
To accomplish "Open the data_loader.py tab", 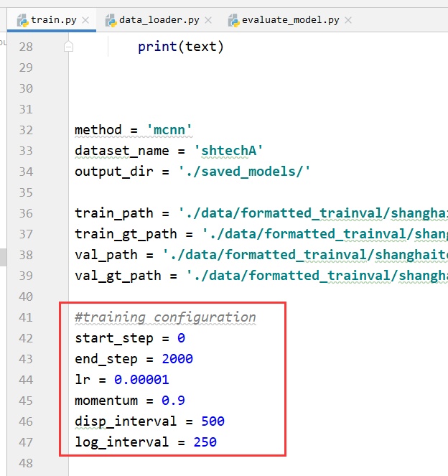I will click(159, 20).
